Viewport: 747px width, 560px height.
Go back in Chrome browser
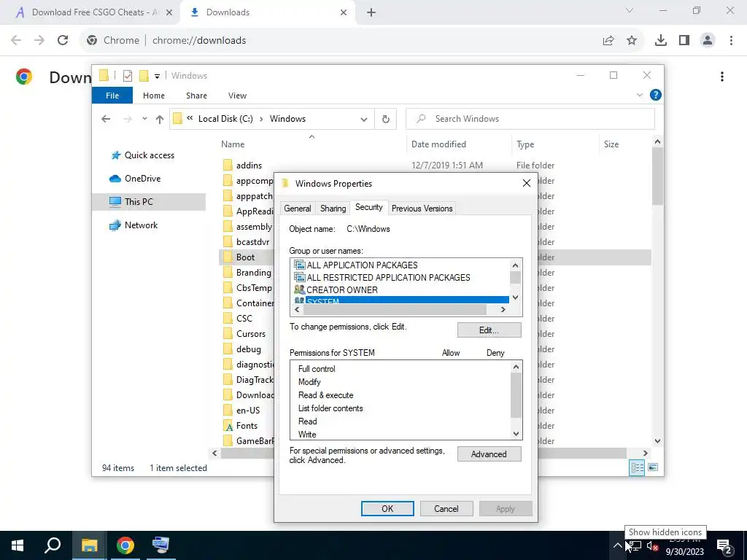[16, 41]
